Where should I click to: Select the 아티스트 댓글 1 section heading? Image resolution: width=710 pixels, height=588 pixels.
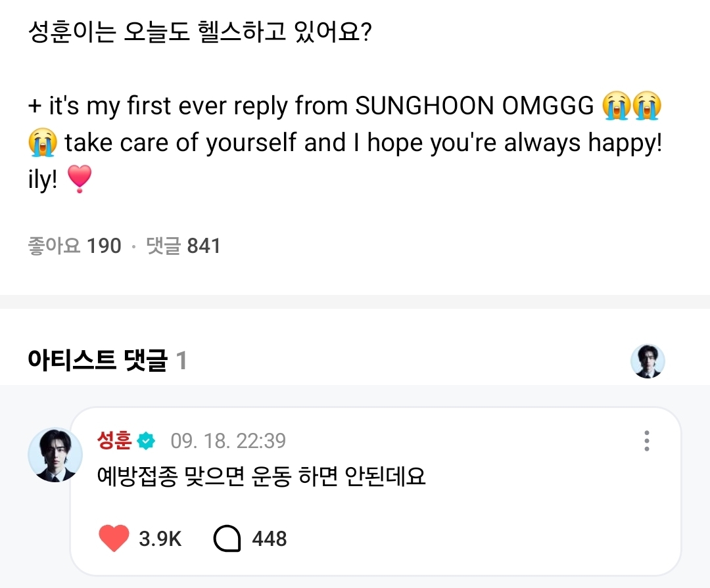(x=107, y=361)
